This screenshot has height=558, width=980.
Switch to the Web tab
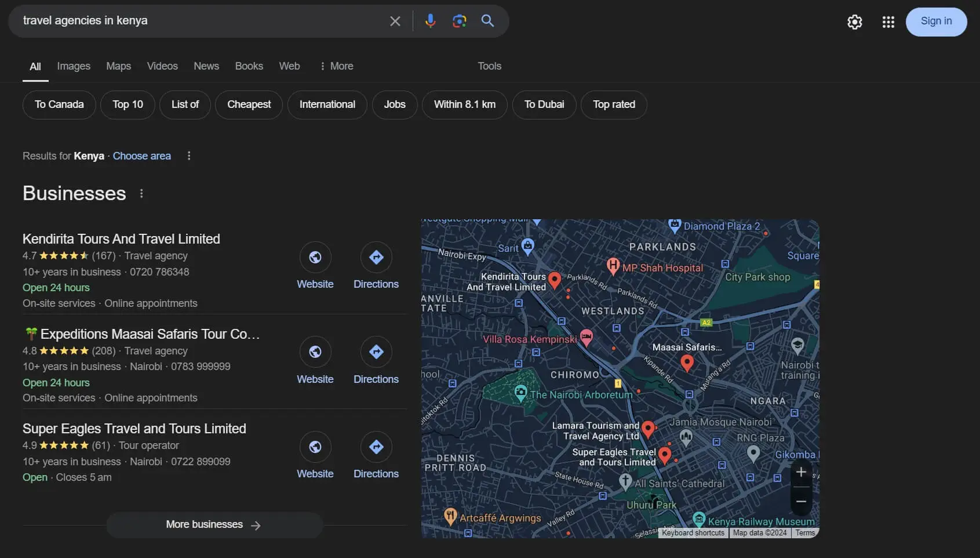click(x=289, y=66)
